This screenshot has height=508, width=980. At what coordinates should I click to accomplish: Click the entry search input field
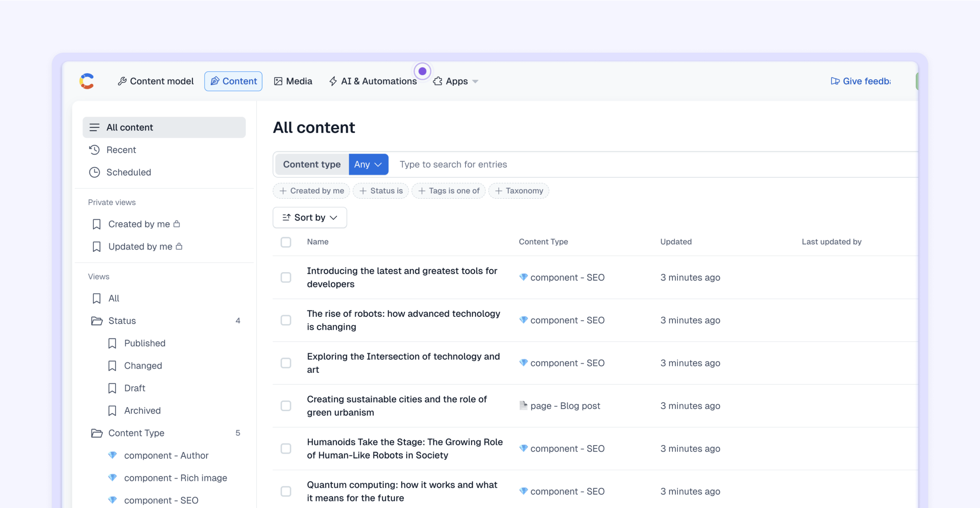click(x=653, y=164)
